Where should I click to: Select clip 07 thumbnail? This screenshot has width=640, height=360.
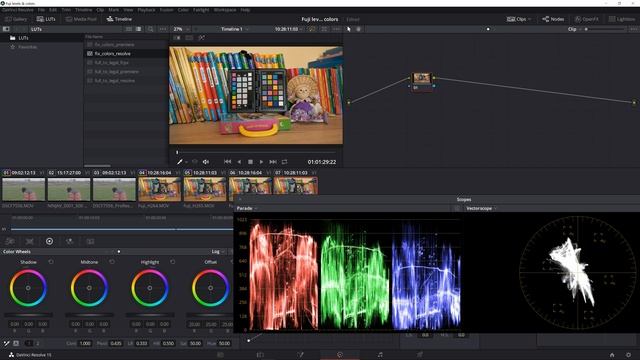pyautogui.click(x=295, y=186)
